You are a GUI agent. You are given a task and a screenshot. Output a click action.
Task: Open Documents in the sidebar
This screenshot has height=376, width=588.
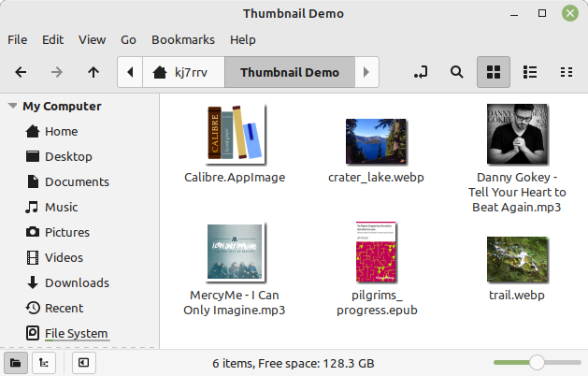pos(77,181)
